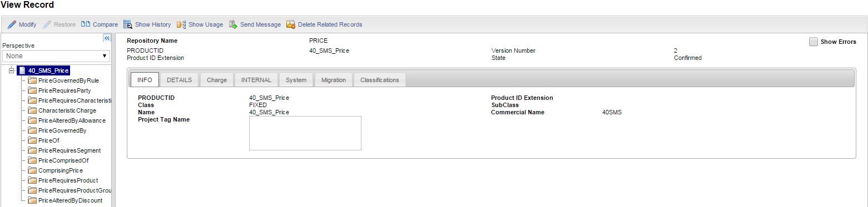This screenshot has height=207, width=868.
Task: Switch to the DETAILS tab
Action: click(179, 80)
